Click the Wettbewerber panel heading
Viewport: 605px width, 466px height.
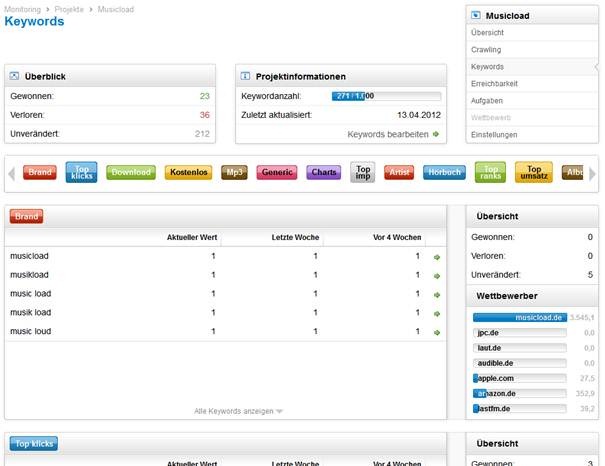(507, 296)
